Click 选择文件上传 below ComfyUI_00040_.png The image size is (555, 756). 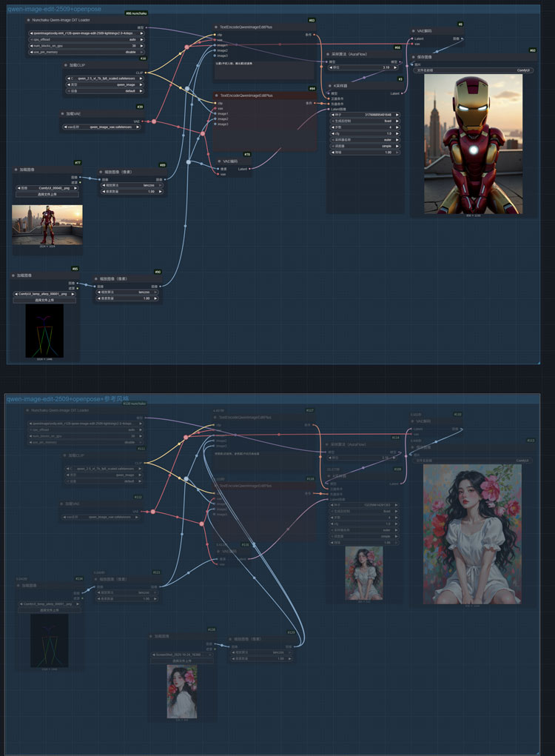[47, 196]
